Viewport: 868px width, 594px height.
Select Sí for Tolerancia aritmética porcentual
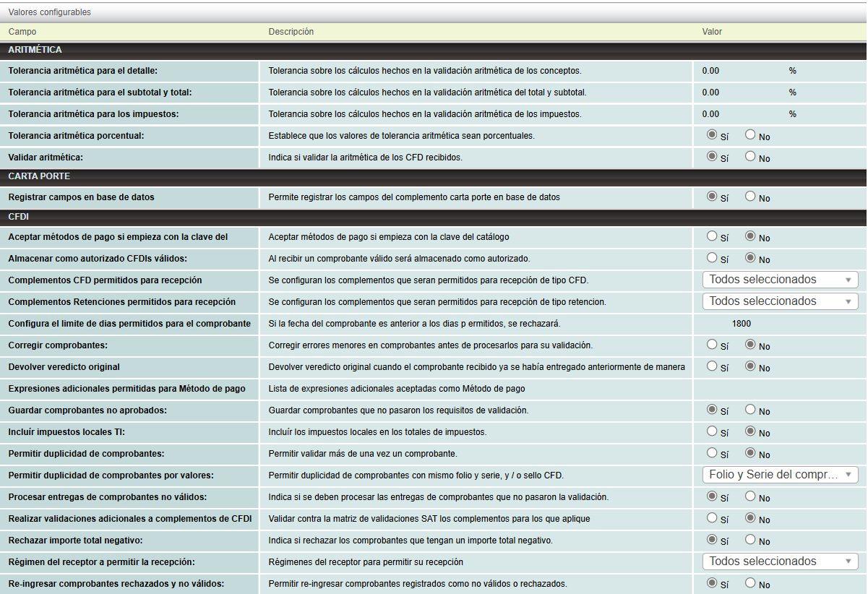pos(712,134)
